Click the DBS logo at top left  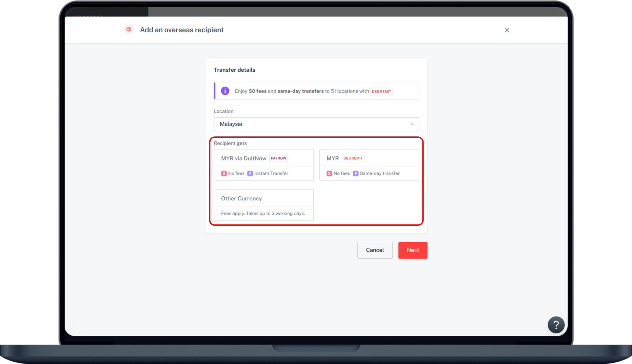[88, 18]
